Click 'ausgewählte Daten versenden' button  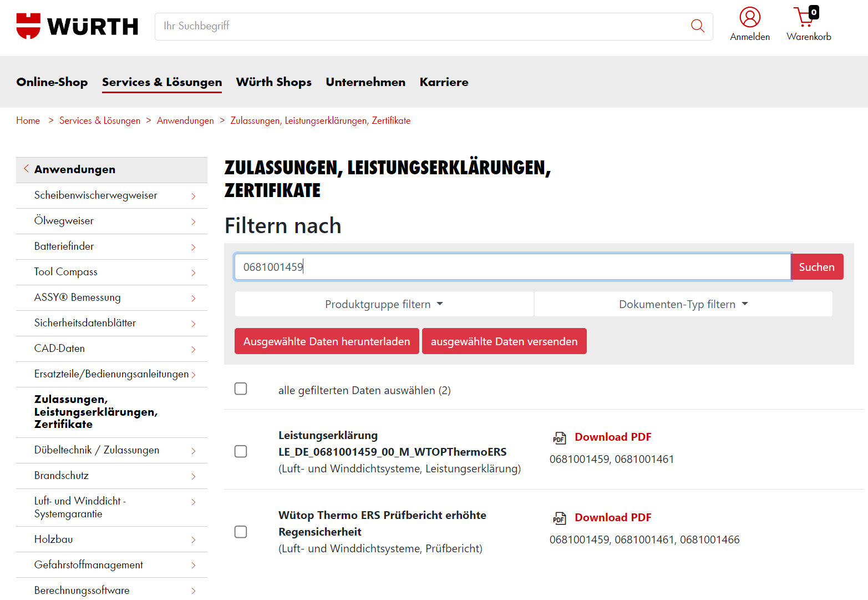(504, 341)
